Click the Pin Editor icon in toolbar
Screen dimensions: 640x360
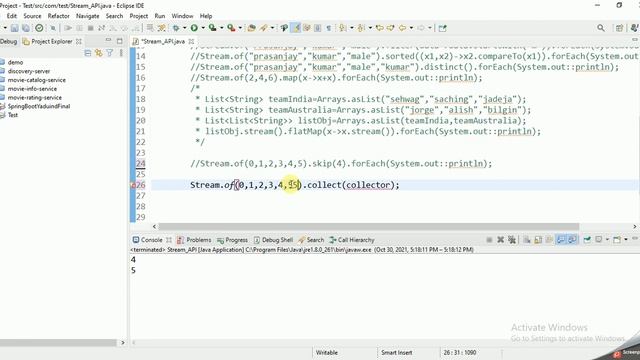[x=442, y=28]
